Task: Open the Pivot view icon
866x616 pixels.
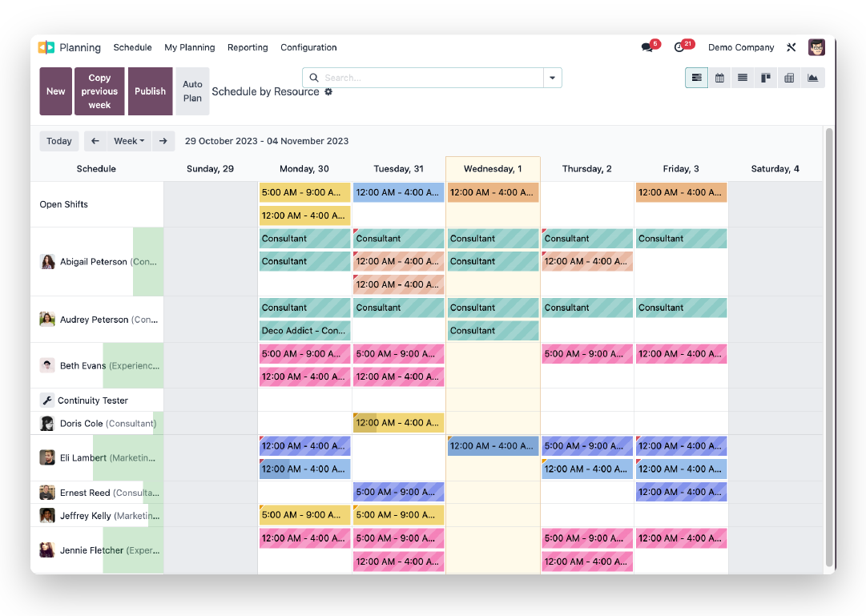Action: click(x=789, y=78)
